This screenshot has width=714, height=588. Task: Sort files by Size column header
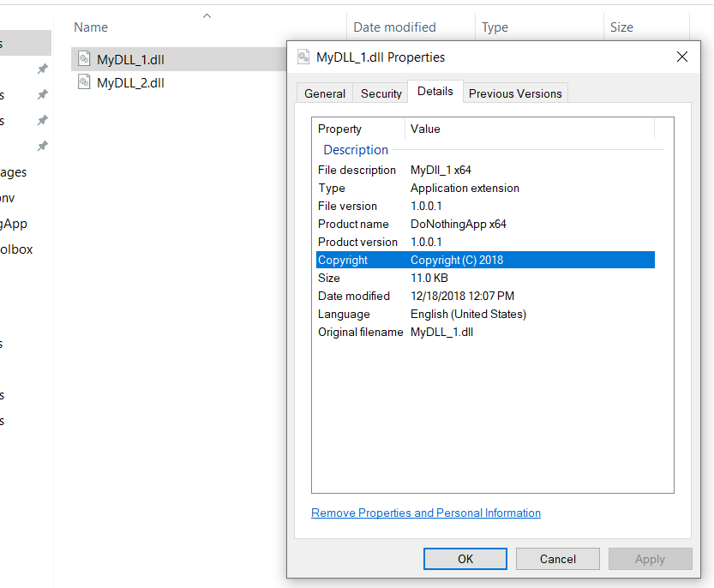click(621, 27)
